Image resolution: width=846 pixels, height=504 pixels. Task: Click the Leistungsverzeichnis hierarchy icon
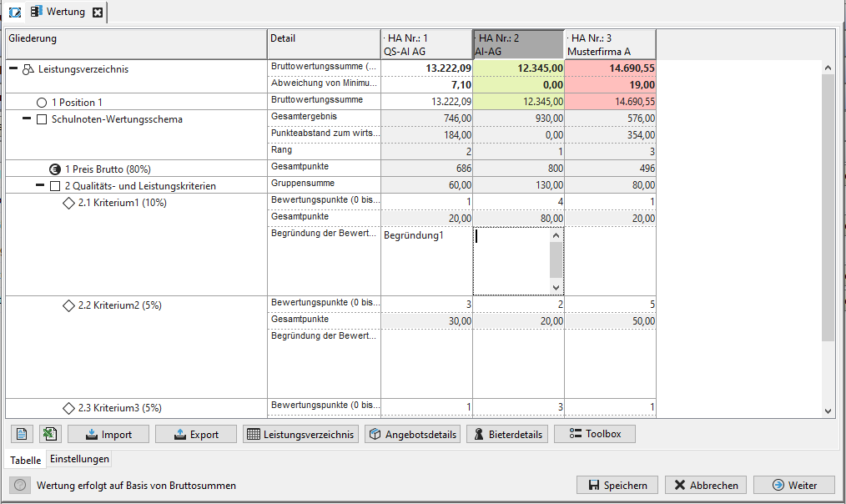(x=28, y=69)
